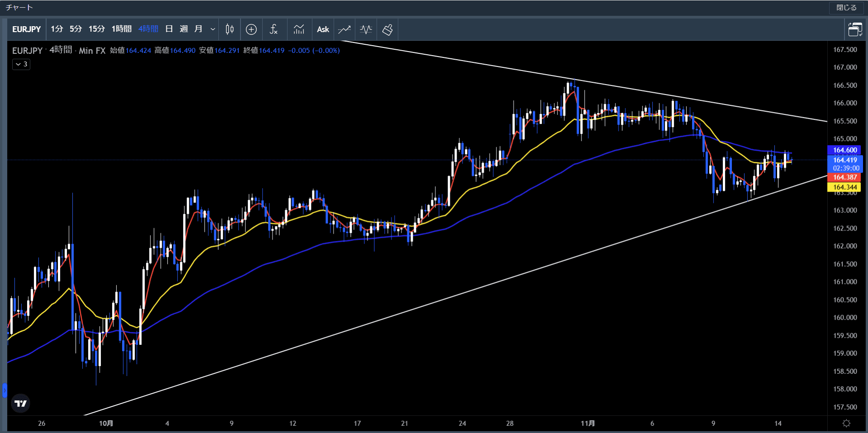Viewport: 868px width, 433px height.
Task: Toggle the Ask price button
Action: click(x=323, y=29)
